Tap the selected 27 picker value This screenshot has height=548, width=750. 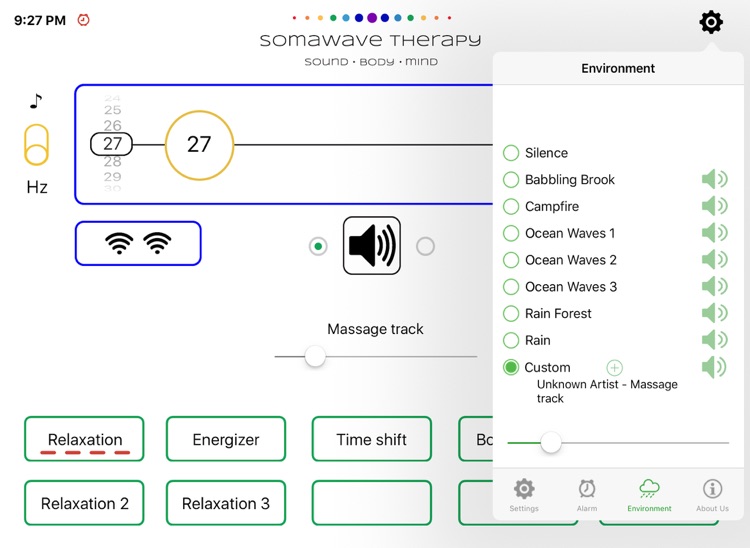(111, 144)
